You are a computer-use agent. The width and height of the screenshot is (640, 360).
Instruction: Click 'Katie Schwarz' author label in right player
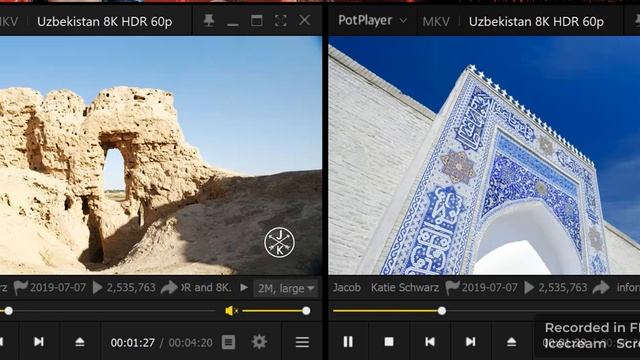tap(404, 288)
